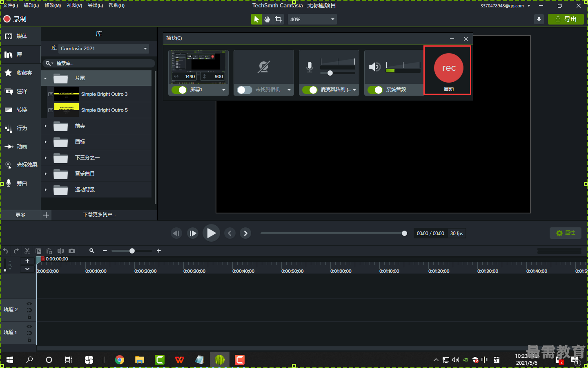The image size is (588, 368).
Task: Open the Camtasia 2021 library dropdown
Action: [104, 49]
